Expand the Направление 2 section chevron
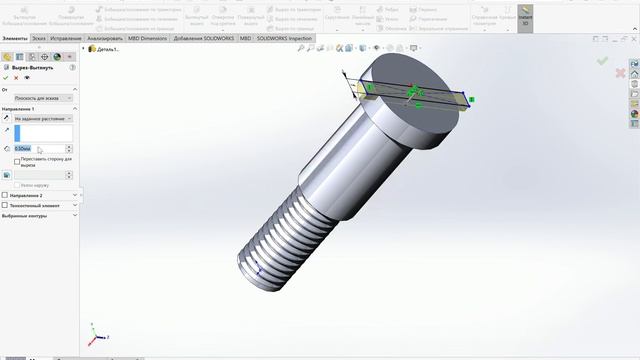640x360 pixels. click(x=75, y=195)
